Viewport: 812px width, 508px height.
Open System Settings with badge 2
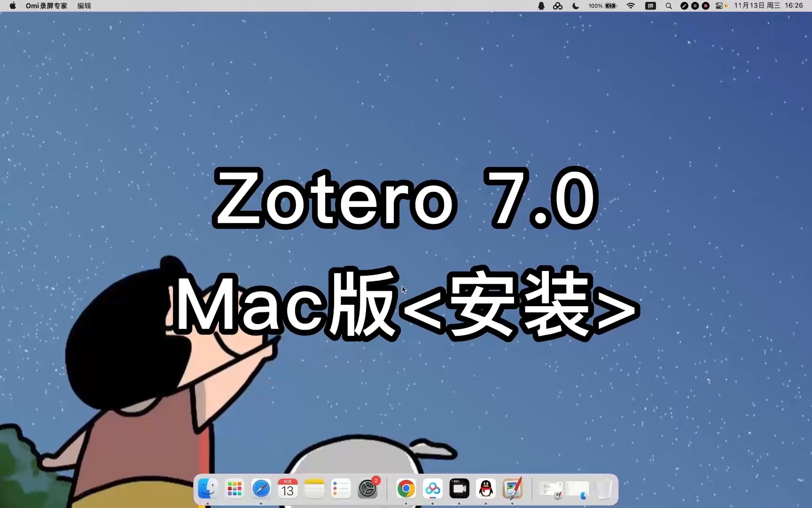[368, 489]
